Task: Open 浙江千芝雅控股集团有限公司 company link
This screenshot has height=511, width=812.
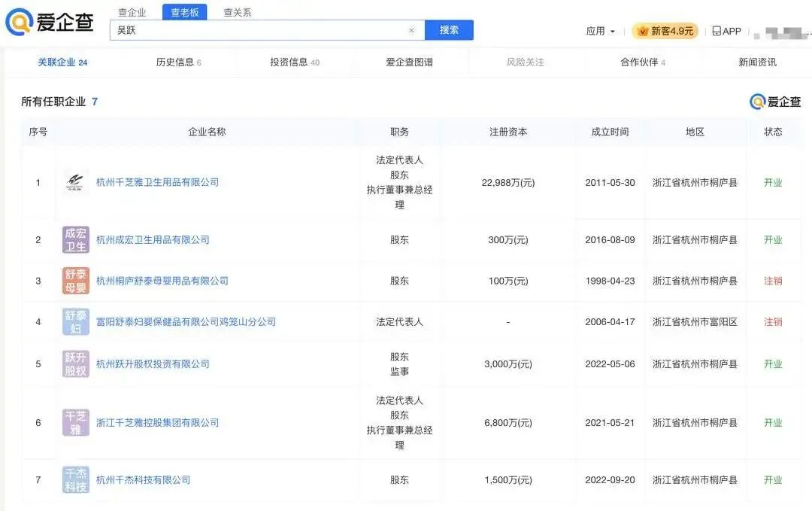Action: tap(157, 423)
